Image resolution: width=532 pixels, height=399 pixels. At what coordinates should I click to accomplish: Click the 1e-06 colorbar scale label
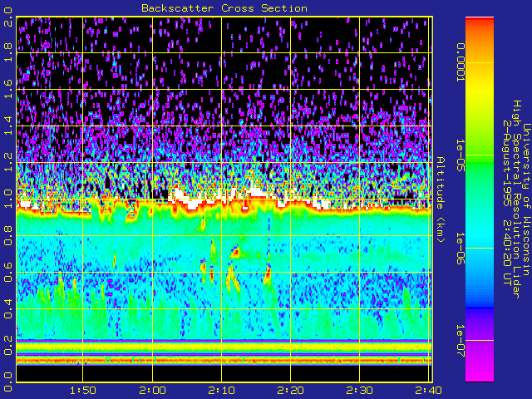pyautogui.click(x=461, y=248)
